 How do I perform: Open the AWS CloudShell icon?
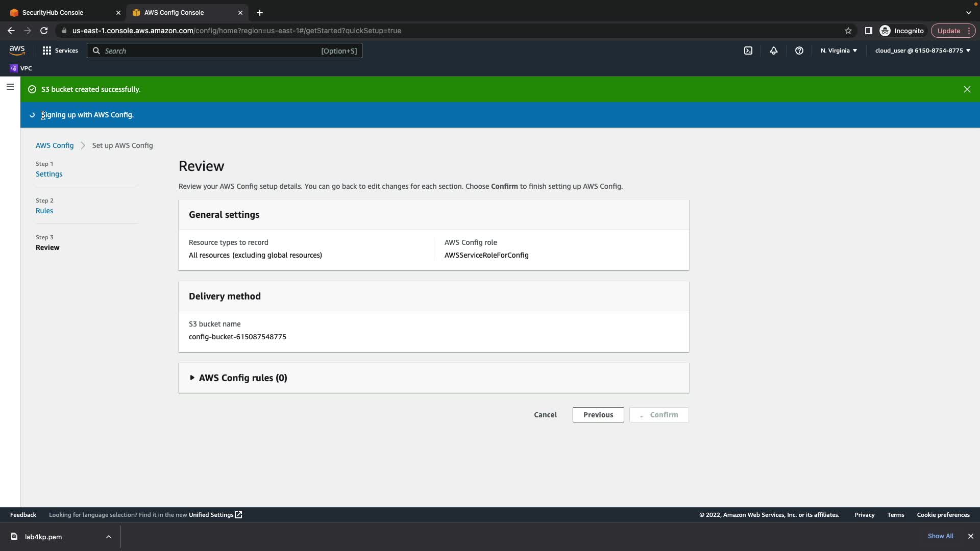748,51
